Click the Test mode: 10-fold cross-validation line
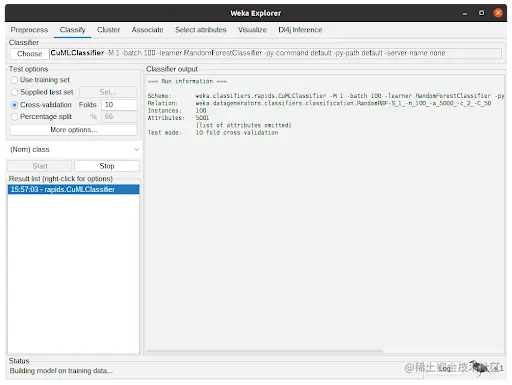The height and width of the screenshot is (385, 512). tap(213, 133)
